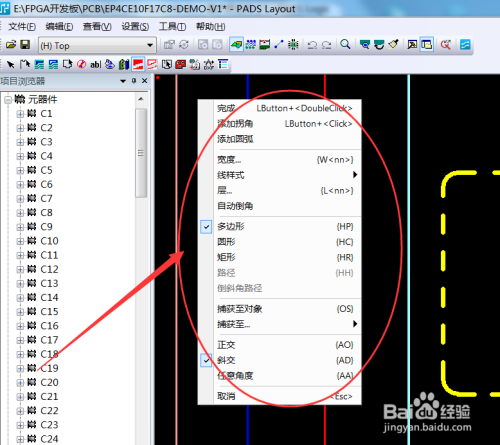This screenshot has width=500, height=445.
Task: Click the Save floppy disk icon
Action: [x=25, y=45]
